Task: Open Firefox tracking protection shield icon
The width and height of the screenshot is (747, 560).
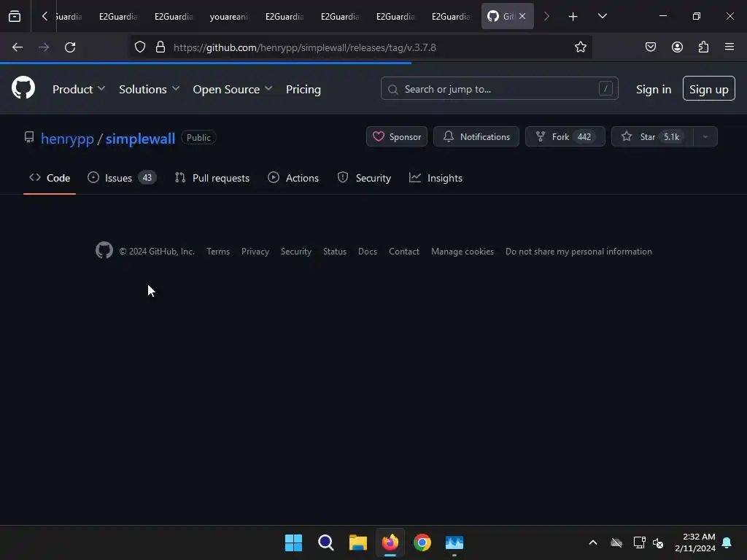Action: (x=139, y=47)
